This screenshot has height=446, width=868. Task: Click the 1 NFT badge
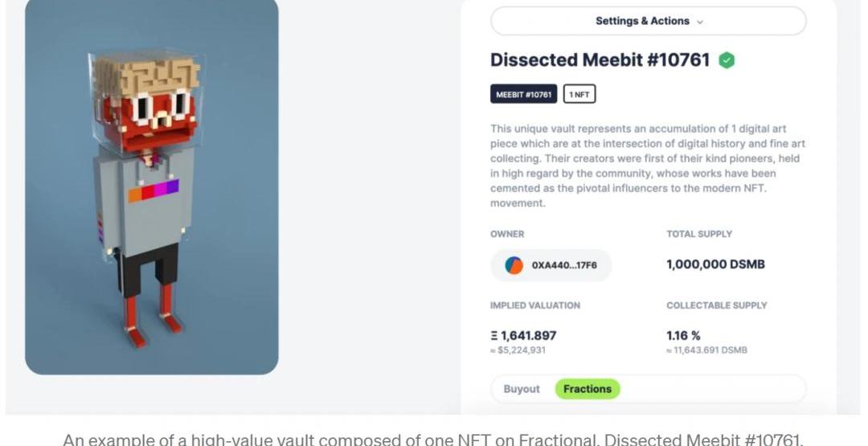pyautogui.click(x=579, y=95)
